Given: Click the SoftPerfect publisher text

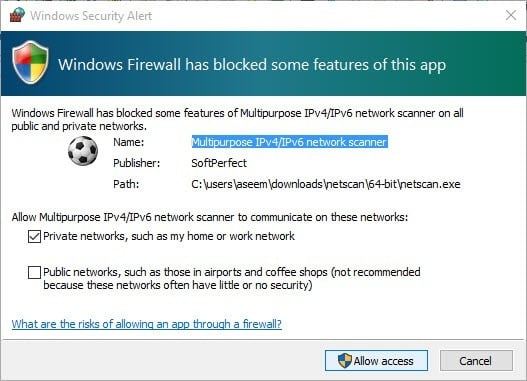Looking at the screenshot, I should click(x=219, y=163).
